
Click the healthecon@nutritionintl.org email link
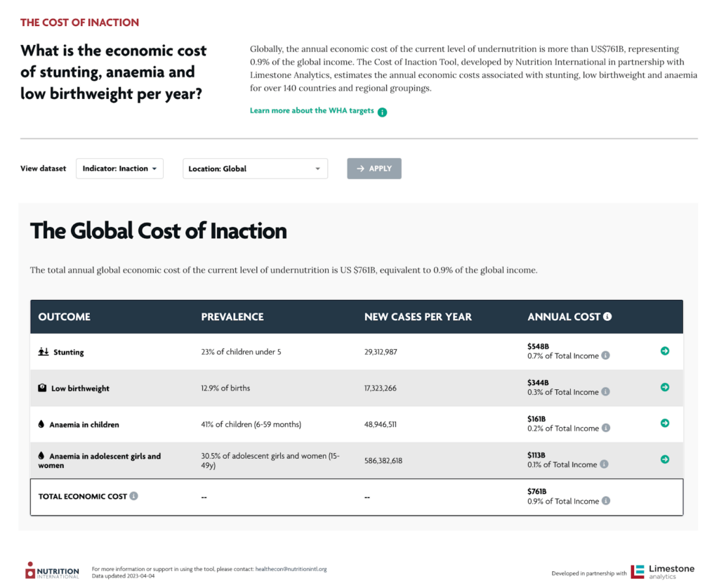coord(291,569)
